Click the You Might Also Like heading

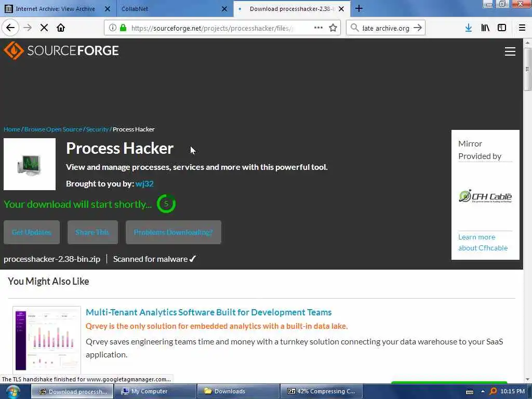coord(48,281)
